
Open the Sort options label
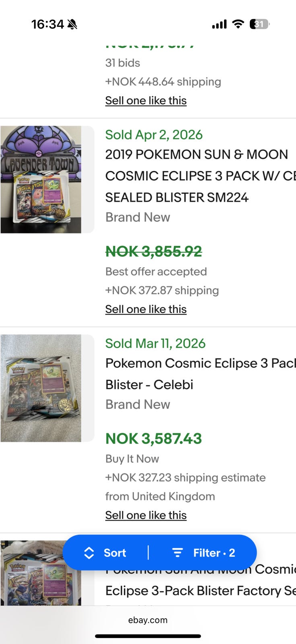(x=115, y=553)
